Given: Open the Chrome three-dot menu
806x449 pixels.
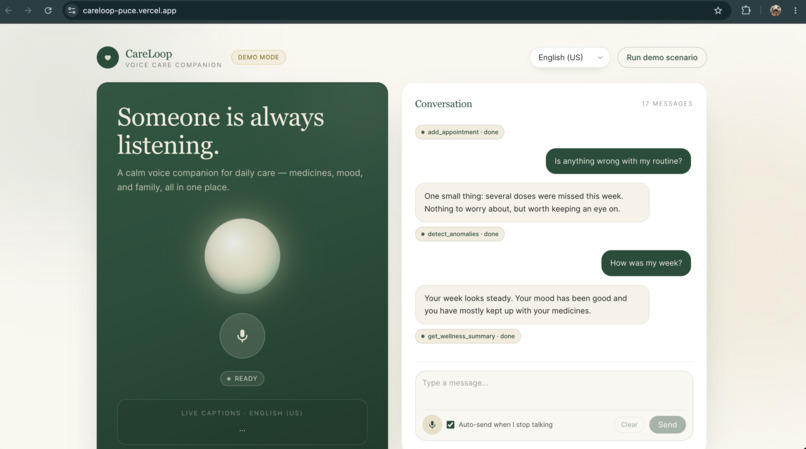Looking at the screenshot, I should [x=796, y=10].
